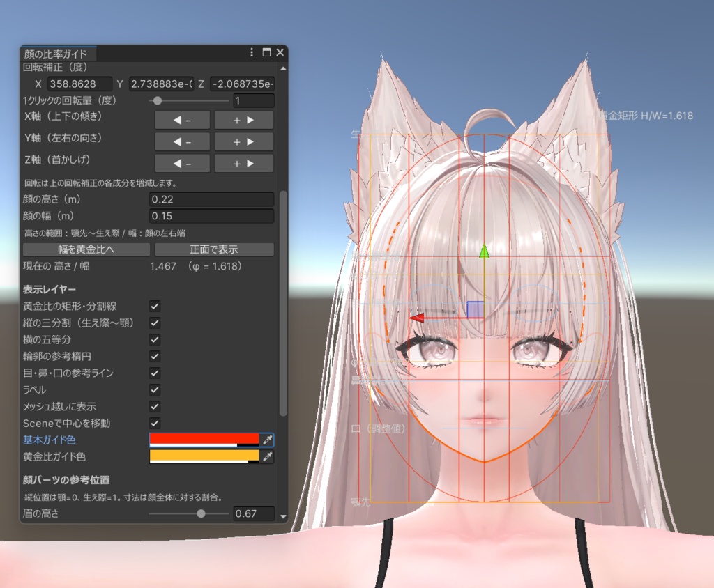Click the 口（調整値） scene label
714x588 pixels.
tap(378, 428)
